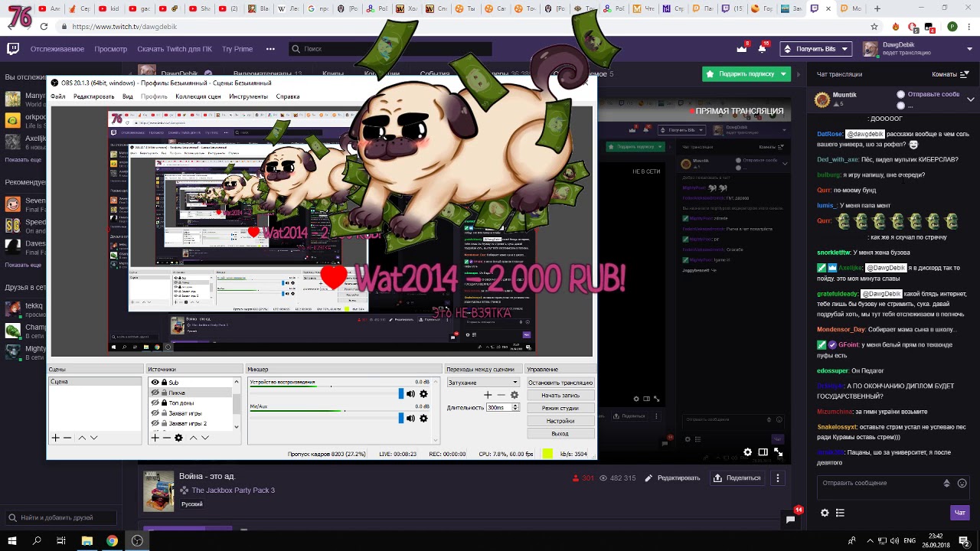Screen dimensions: 980x551
Task: Click the Mic/Aux volume slider handle
Action: pyautogui.click(x=400, y=419)
